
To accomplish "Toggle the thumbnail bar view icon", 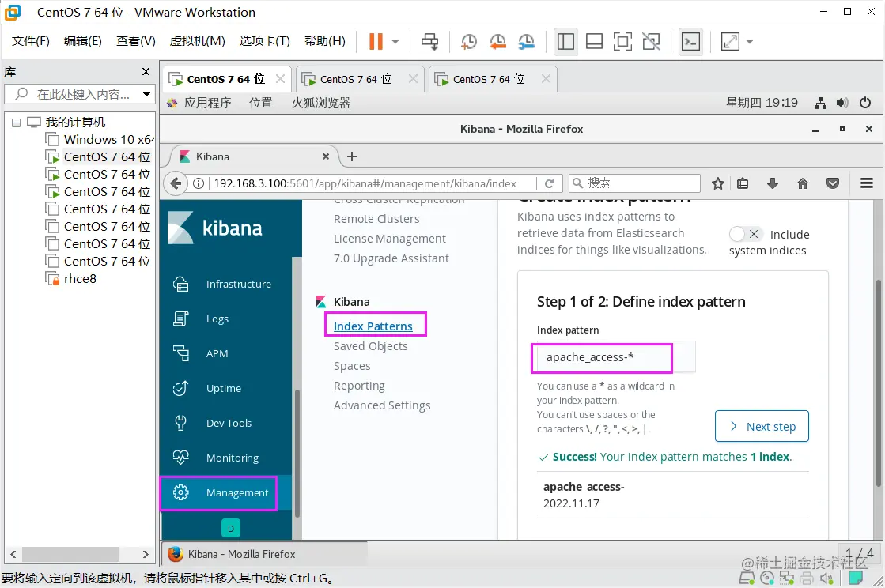I will 594,41.
